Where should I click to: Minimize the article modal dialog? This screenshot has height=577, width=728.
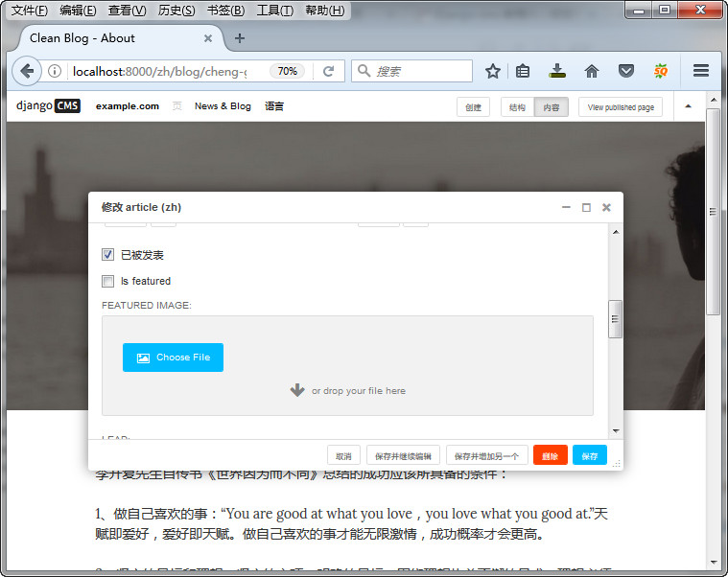tap(566, 207)
